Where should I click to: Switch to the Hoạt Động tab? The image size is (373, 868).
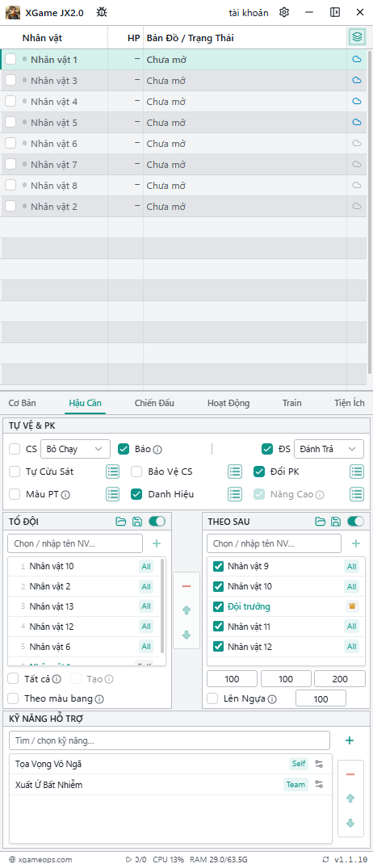tap(228, 403)
